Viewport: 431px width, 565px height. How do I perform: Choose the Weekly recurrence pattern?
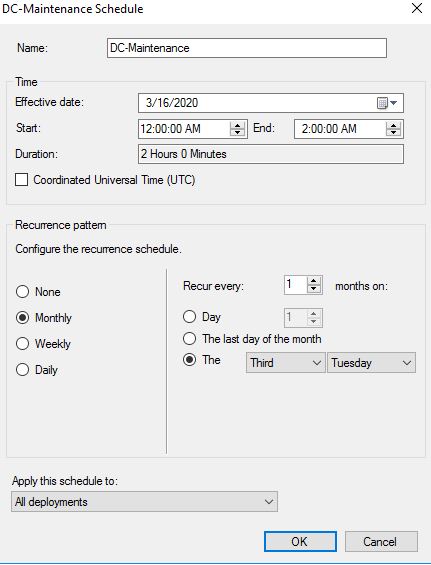click(x=22, y=343)
